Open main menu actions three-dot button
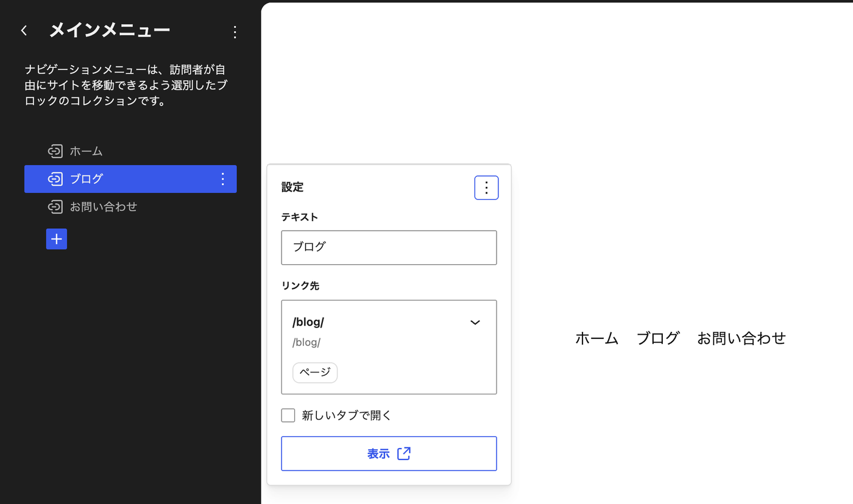The width and height of the screenshot is (853, 504). tap(235, 32)
